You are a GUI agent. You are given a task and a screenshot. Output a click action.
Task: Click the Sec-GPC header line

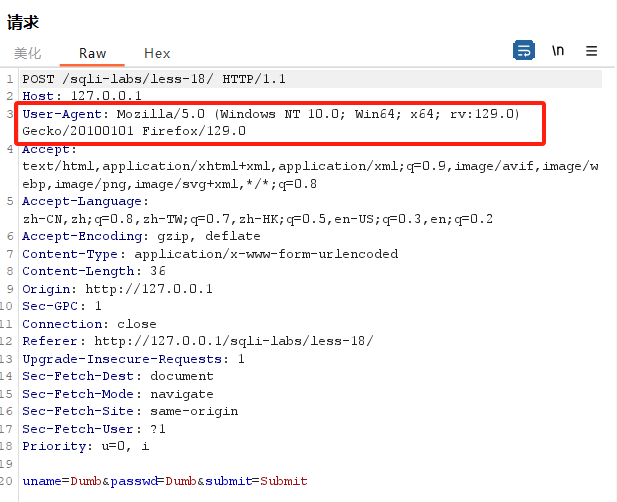[62, 306]
